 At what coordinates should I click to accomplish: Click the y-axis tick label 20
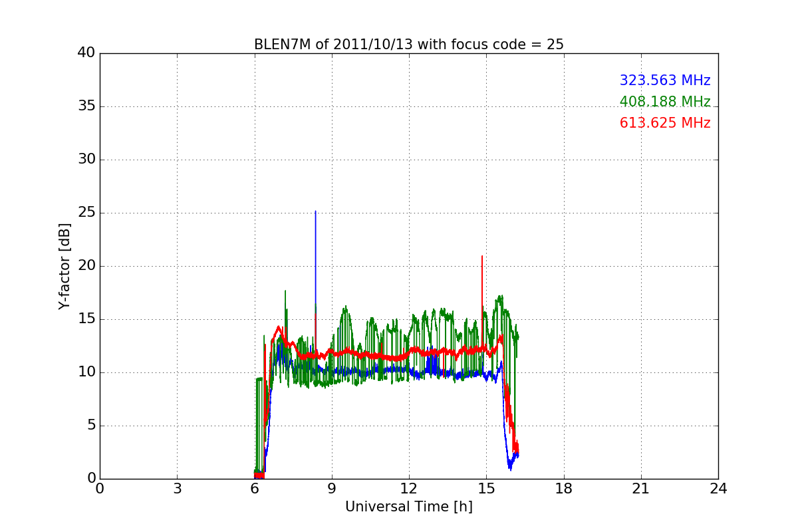click(x=86, y=266)
